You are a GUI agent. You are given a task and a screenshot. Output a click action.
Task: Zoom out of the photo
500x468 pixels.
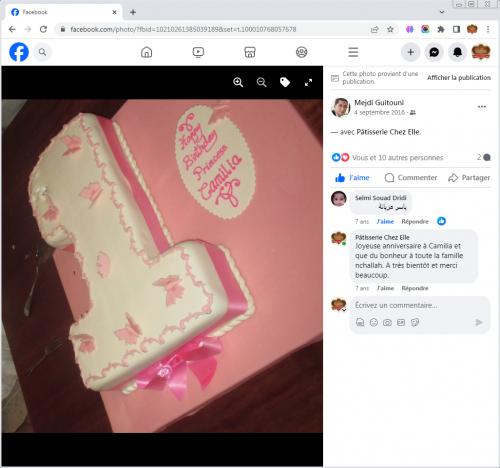[x=262, y=82]
